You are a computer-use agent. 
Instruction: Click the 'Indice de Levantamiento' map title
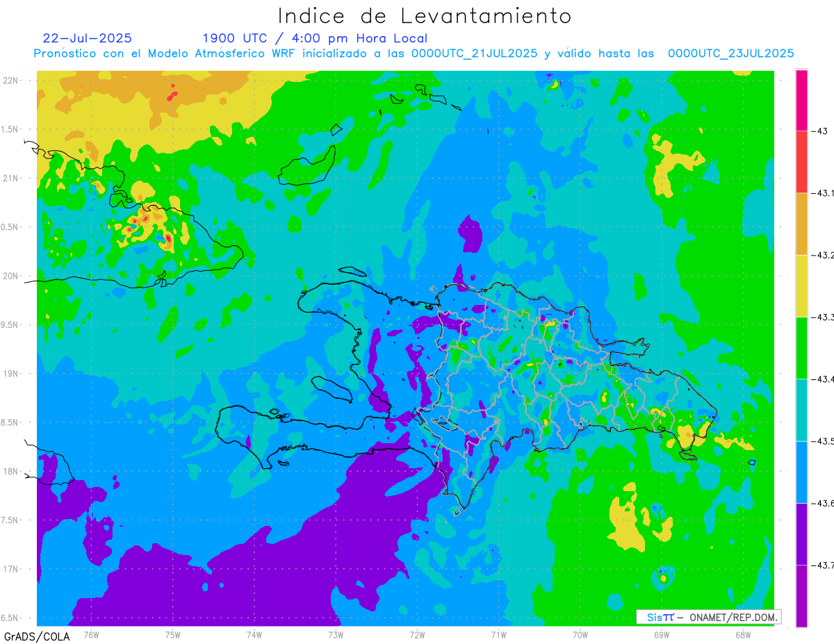425,16
